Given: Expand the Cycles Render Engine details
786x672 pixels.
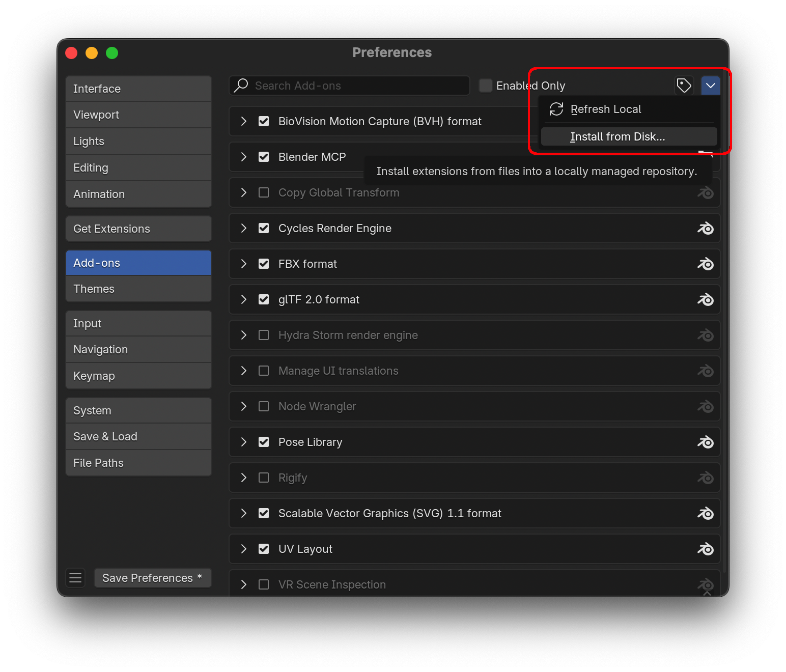Looking at the screenshot, I should pos(244,228).
